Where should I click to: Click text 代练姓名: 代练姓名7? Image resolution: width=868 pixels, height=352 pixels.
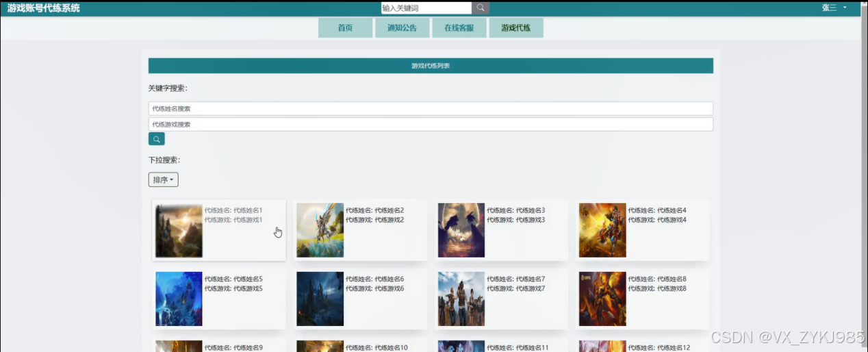coord(516,279)
